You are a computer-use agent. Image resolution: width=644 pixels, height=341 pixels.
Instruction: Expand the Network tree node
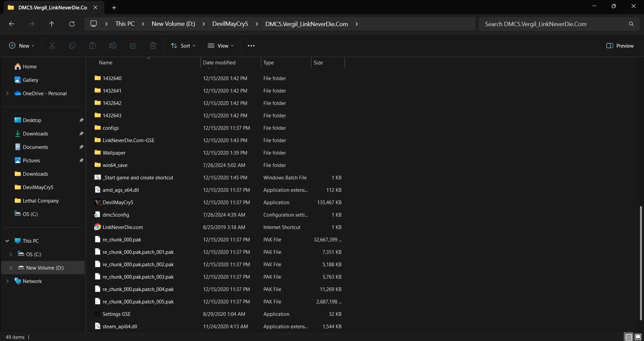pyautogui.click(x=7, y=281)
